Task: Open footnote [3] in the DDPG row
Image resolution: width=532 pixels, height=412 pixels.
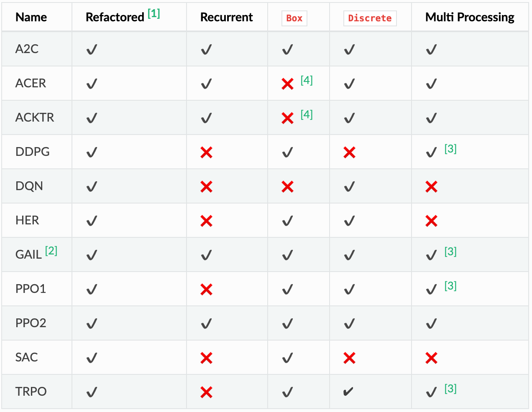Action: [x=450, y=149]
